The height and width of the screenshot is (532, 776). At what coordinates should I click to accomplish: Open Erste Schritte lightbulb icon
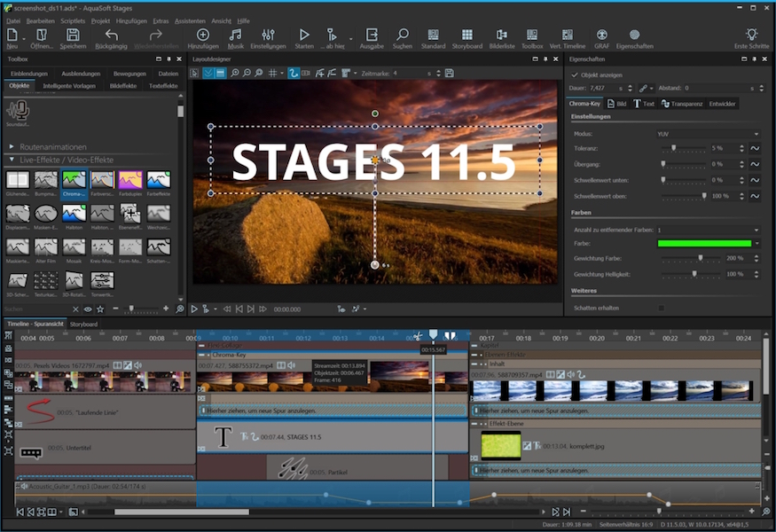click(751, 35)
